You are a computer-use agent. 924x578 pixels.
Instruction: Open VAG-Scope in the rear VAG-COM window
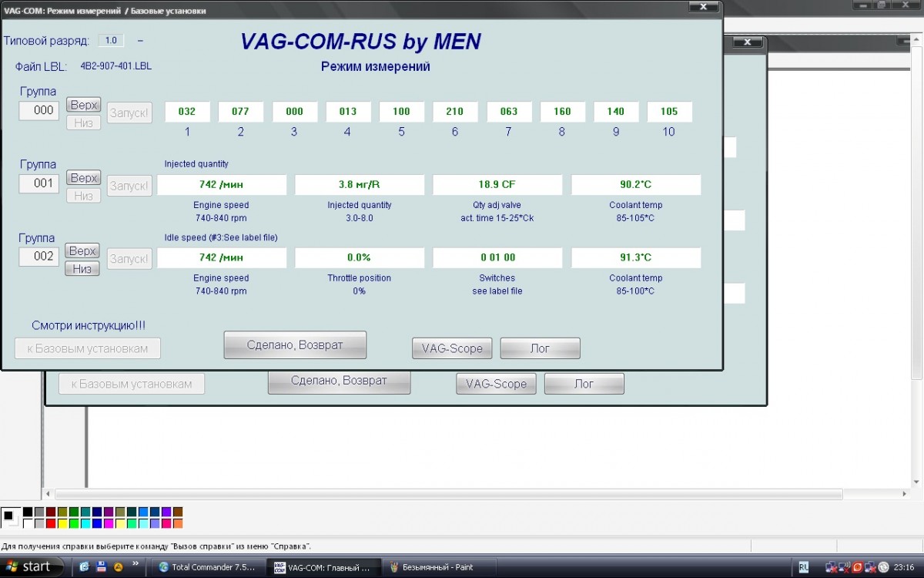[x=497, y=384]
